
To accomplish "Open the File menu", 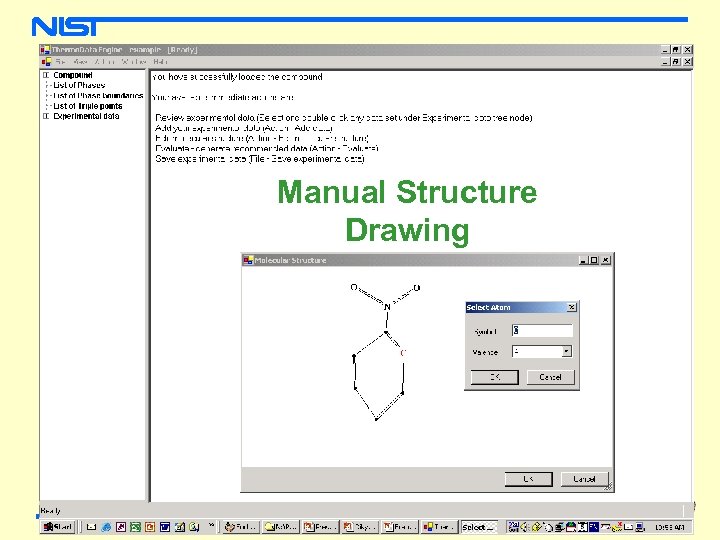I will coord(61,62).
